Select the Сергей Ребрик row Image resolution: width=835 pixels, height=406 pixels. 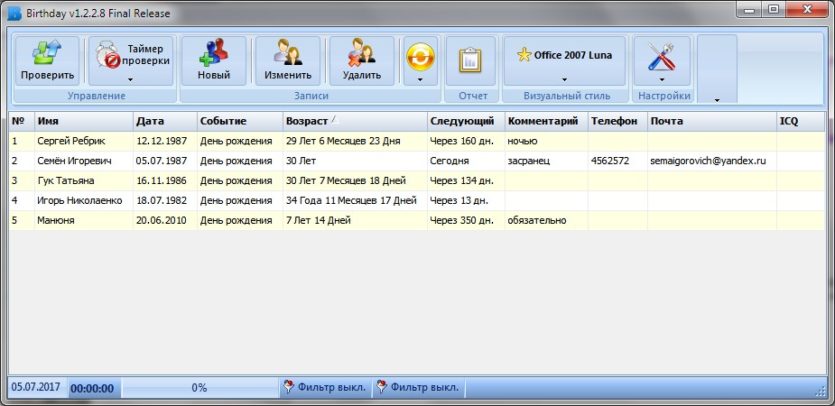click(417, 141)
